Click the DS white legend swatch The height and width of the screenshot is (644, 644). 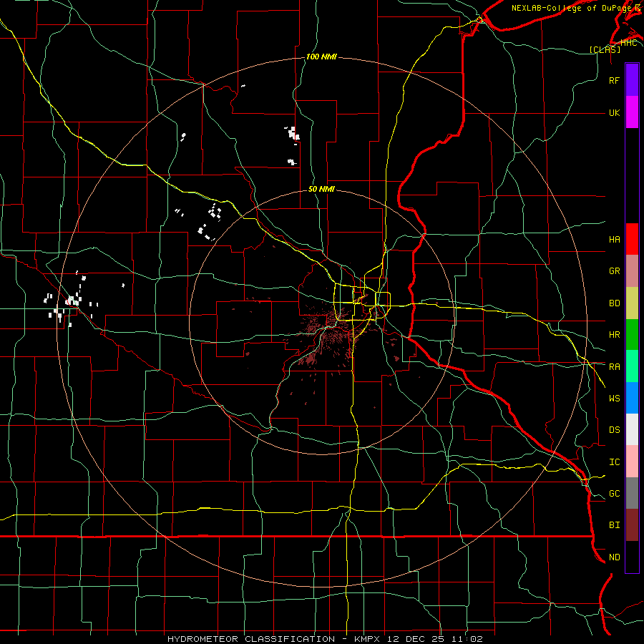(632, 429)
